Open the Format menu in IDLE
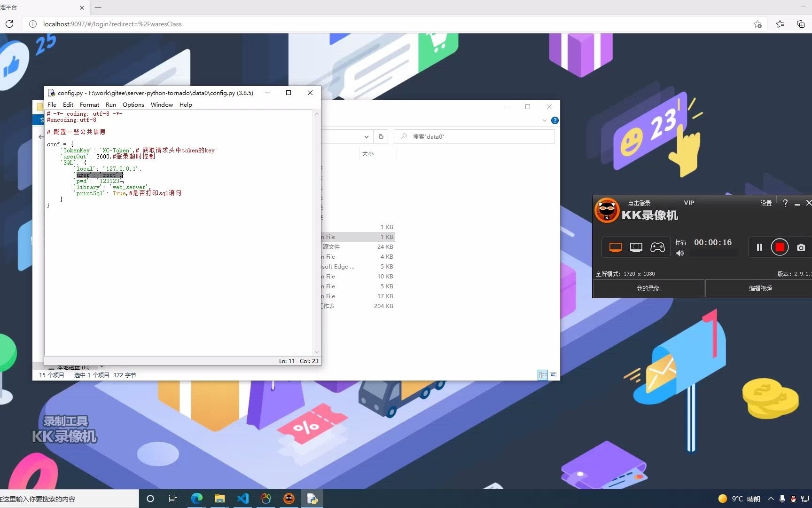The height and width of the screenshot is (508, 812). pos(89,105)
